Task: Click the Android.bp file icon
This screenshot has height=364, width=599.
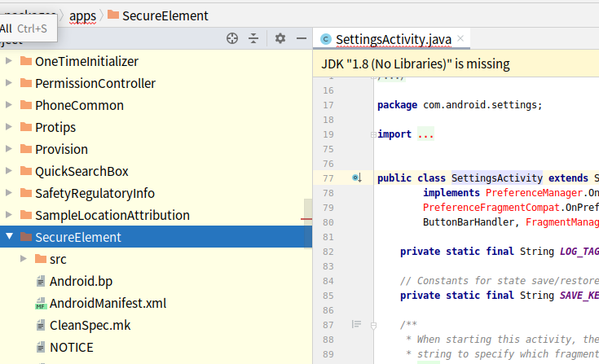Action: point(41,281)
